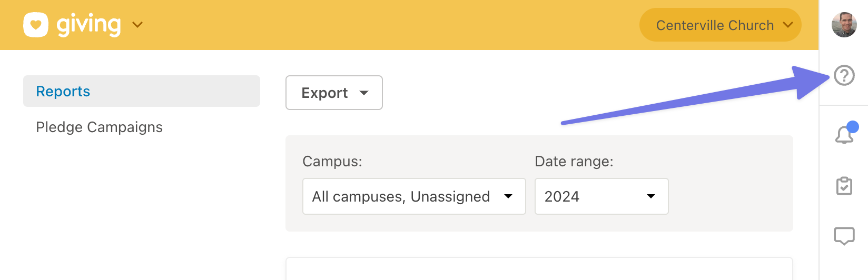Viewport: 868px width, 280px height.
Task: Expand the app switcher chevron beside giving
Action: pyautogui.click(x=137, y=25)
